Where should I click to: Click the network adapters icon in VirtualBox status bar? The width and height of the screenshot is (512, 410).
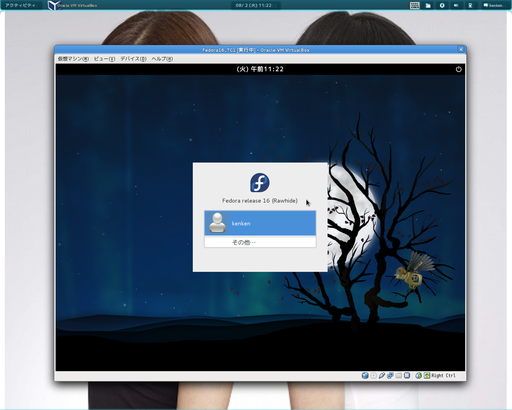tap(390, 376)
